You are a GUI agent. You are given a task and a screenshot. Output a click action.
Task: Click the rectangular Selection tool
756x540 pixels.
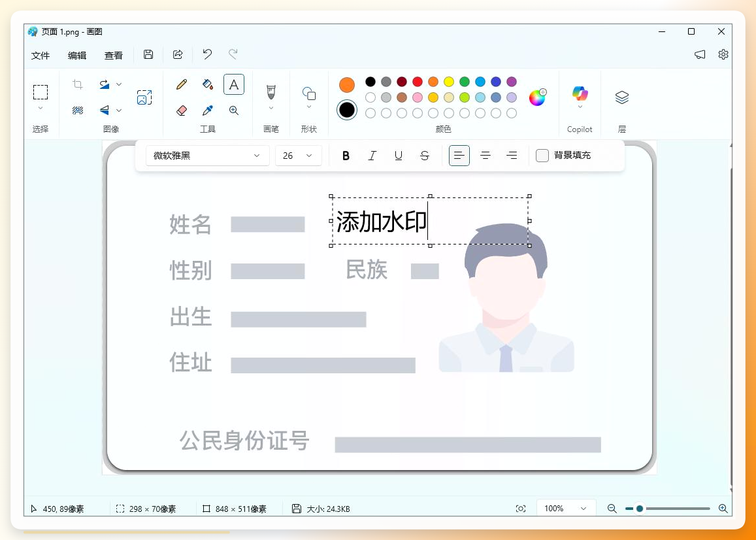[41, 92]
